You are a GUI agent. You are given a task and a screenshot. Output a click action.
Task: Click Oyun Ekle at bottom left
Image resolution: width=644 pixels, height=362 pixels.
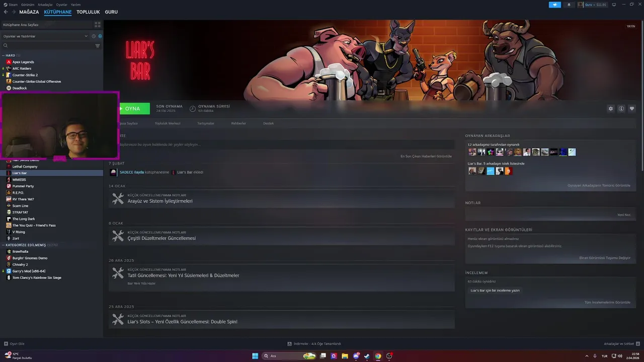(x=14, y=344)
